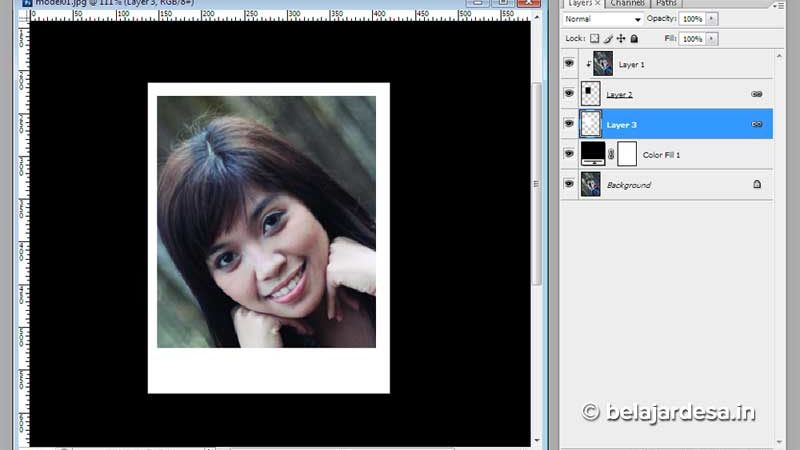Viewport: 800px width, 450px height.
Task: Toggle lock image pixels brush icon
Action: (x=608, y=38)
